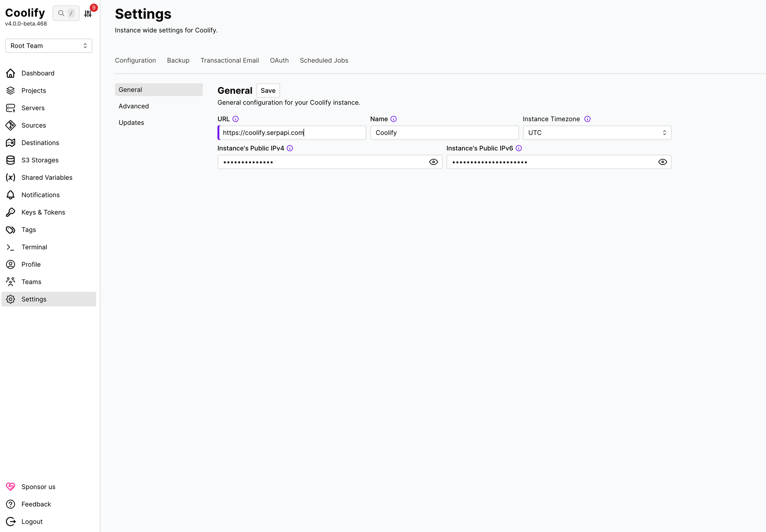Select the Updates section
The width and height of the screenshot is (766, 532).
click(x=131, y=122)
